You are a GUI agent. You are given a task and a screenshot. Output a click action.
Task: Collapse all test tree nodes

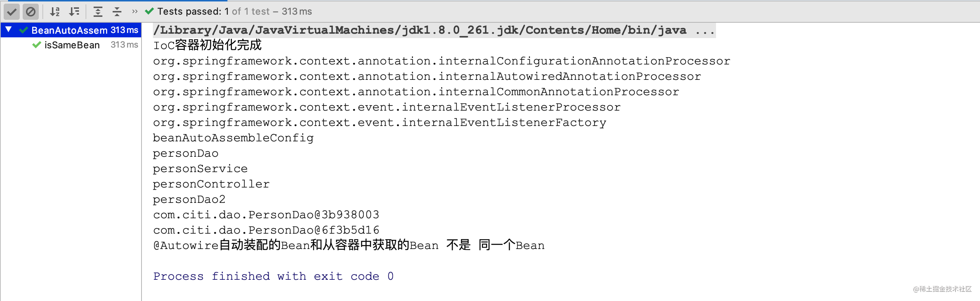click(117, 12)
